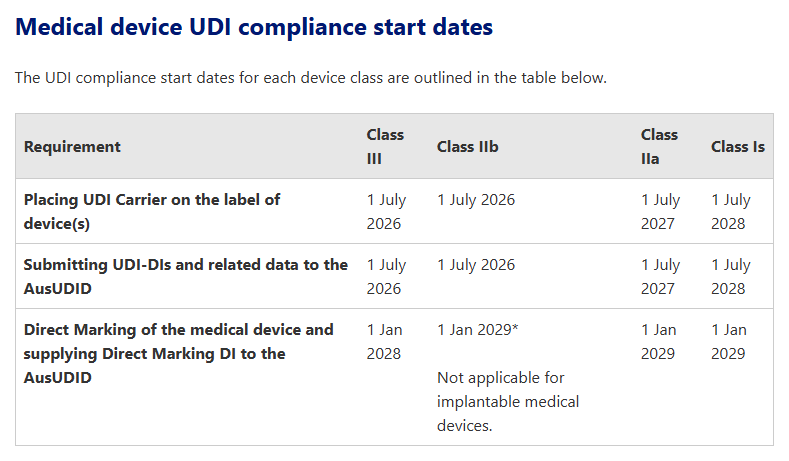Click the Placing UDI Carrier row label
This screenshot has height=461, width=789.
152,211
